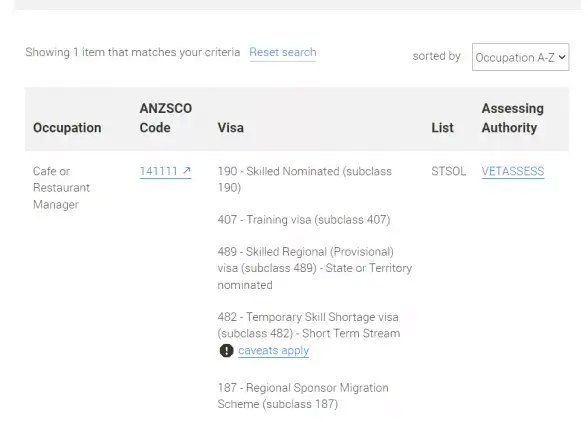Click the 489 - Skilled Regional visa entry
The width and height of the screenshot is (588, 422).
pos(315,268)
